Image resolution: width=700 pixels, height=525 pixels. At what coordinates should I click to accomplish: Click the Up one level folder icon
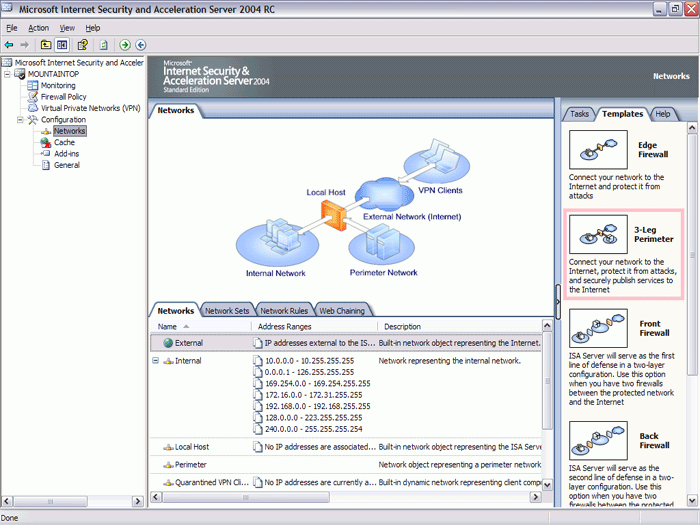click(46, 45)
